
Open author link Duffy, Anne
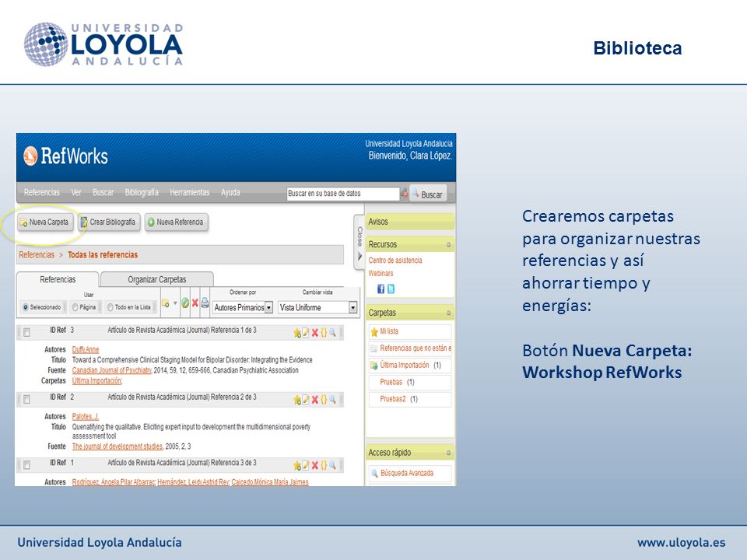[86, 349]
